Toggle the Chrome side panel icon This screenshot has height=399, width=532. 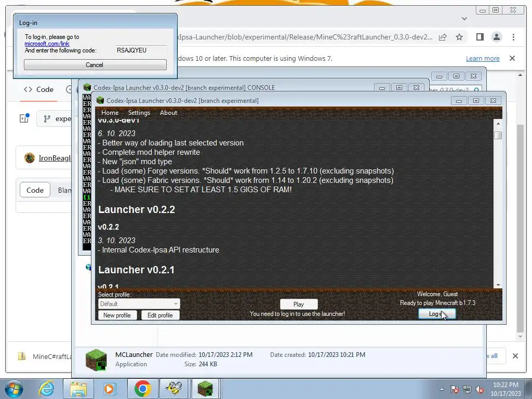(480, 37)
